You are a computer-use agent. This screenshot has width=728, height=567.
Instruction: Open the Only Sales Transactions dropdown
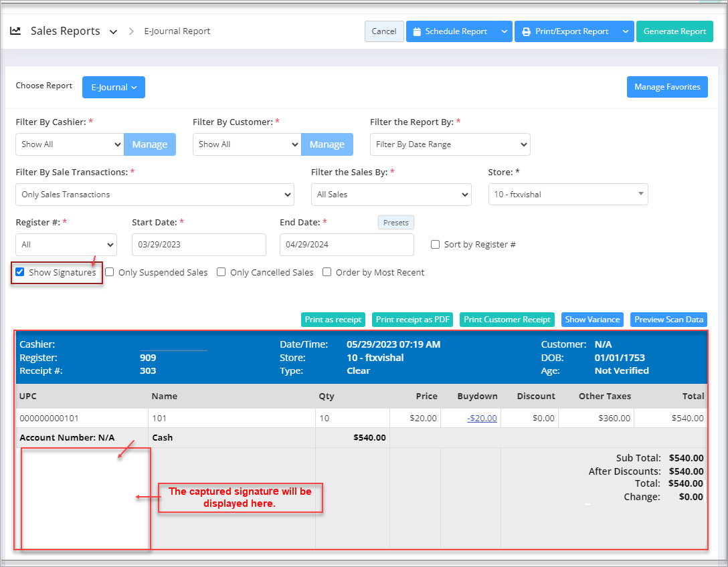[155, 195]
